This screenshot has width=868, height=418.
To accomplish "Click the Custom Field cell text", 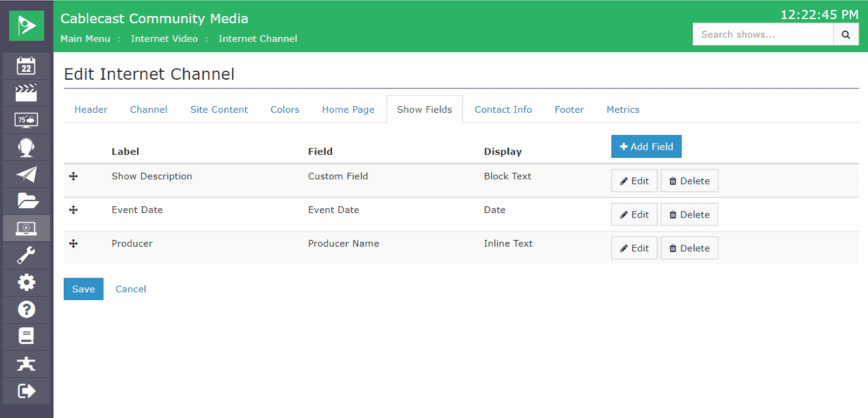I will [x=338, y=176].
